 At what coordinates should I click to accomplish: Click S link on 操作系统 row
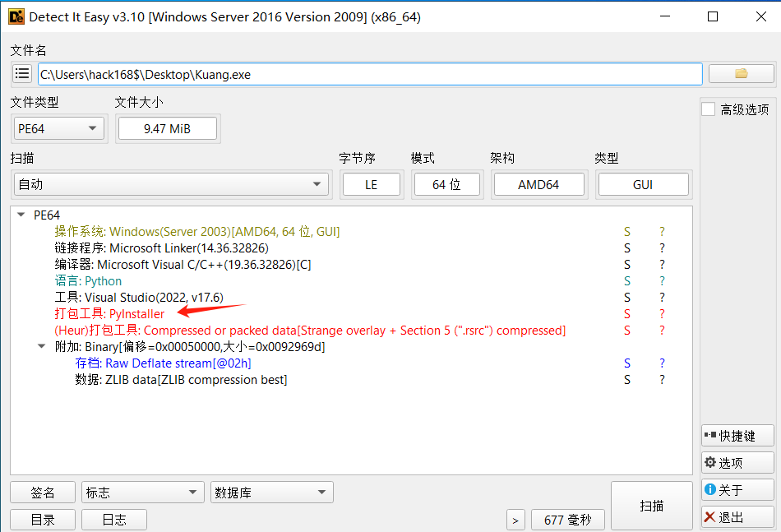[627, 232]
